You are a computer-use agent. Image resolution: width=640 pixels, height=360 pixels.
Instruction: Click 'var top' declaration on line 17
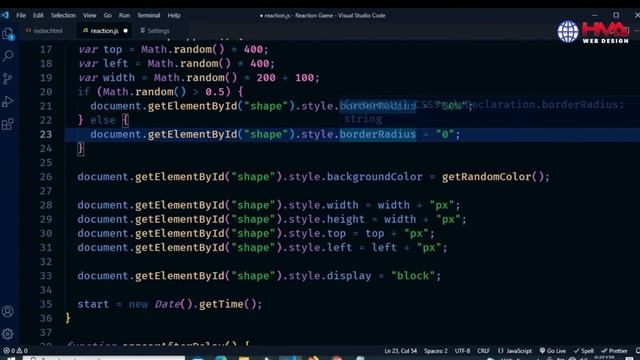[x=100, y=49]
